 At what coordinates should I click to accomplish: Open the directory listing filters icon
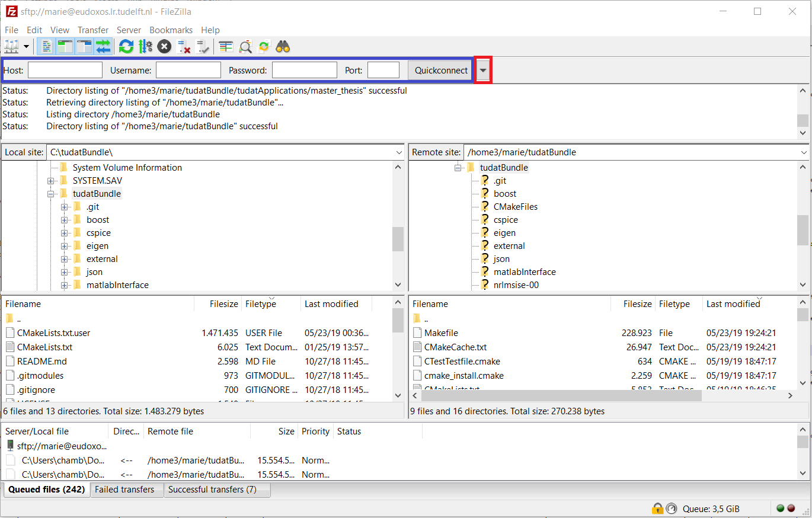pyautogui.click(x=226, y=46)
